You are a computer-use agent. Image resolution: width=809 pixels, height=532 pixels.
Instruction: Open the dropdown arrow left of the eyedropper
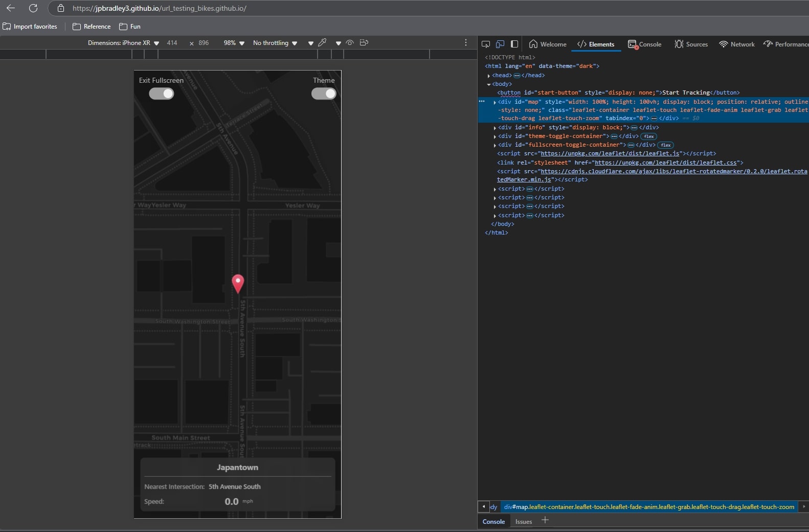coord(310,43)
